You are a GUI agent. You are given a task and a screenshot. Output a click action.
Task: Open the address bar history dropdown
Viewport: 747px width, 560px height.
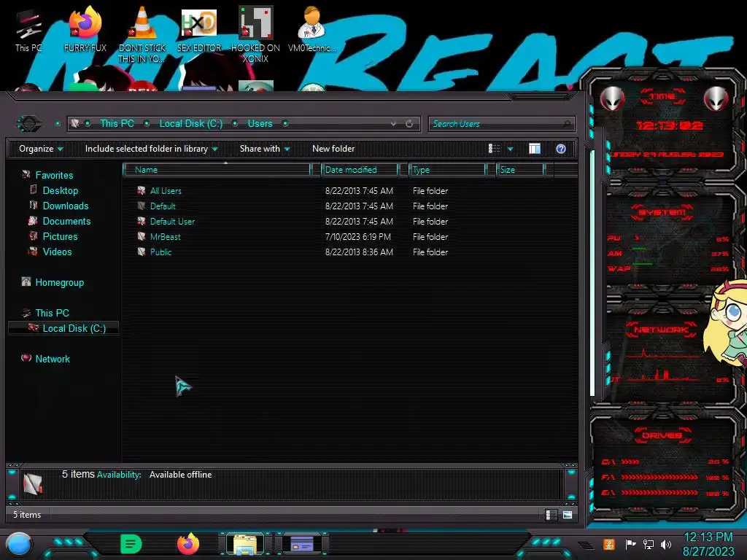[393, 124]
